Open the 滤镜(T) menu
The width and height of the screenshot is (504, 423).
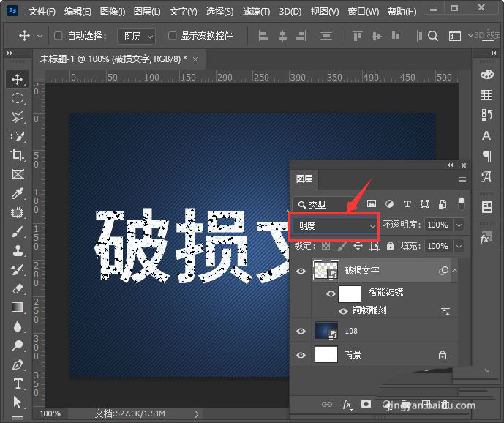pyautogui.click(x=256, y=12)
